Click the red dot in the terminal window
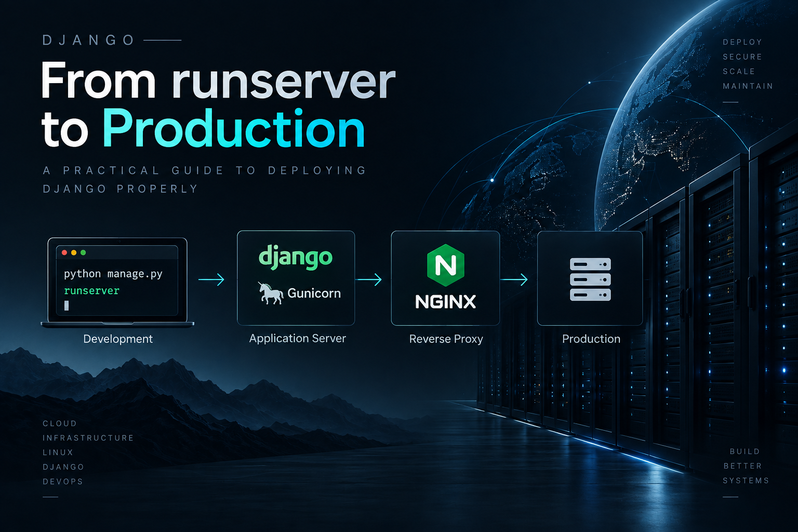 click(64, 252)
